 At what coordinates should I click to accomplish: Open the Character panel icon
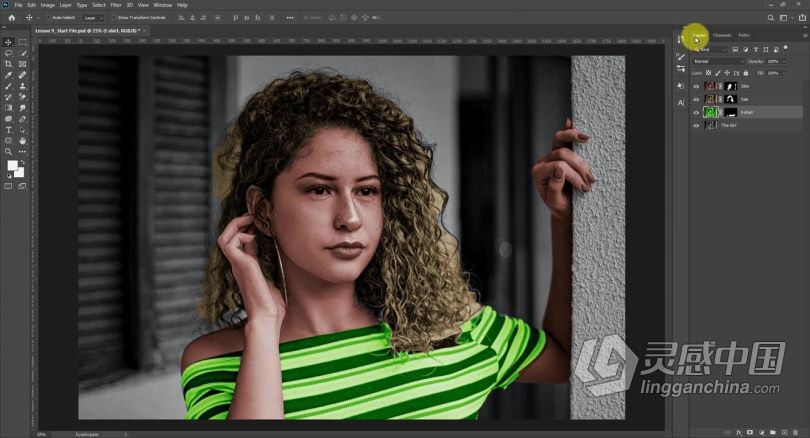click(681, 103)
